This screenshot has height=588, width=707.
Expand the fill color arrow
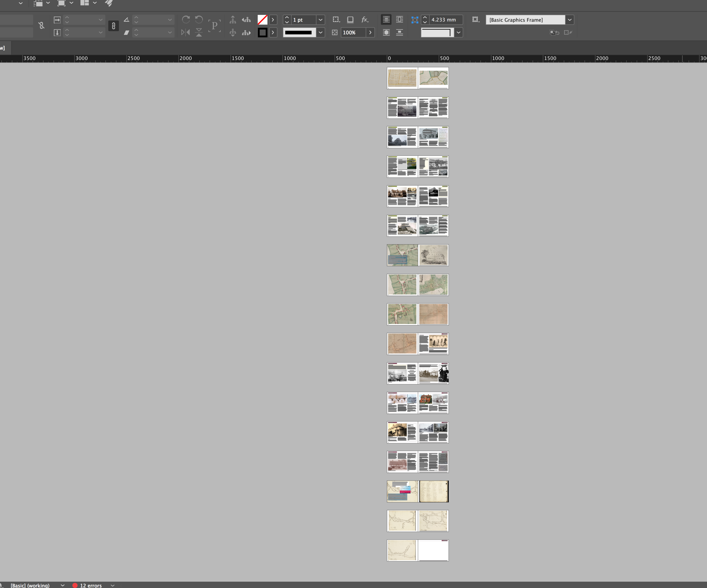pyautogui.click(x=273, y=20)
